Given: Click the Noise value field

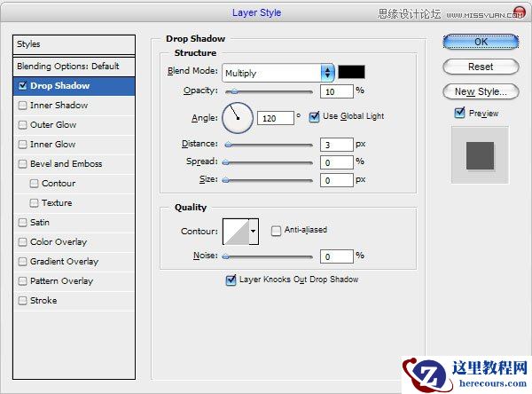Looking at the screenshot, I should [337, 256].
